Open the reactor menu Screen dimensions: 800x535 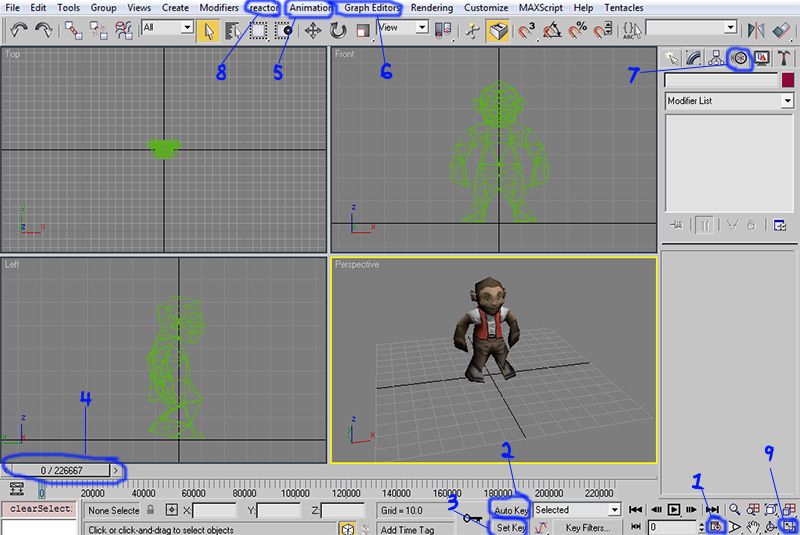coord(264,8)
